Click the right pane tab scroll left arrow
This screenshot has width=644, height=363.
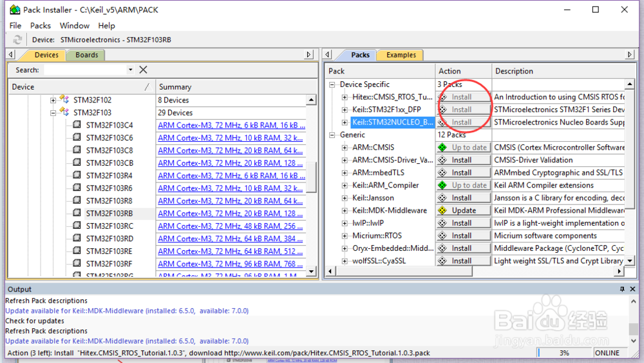point(327,54)
